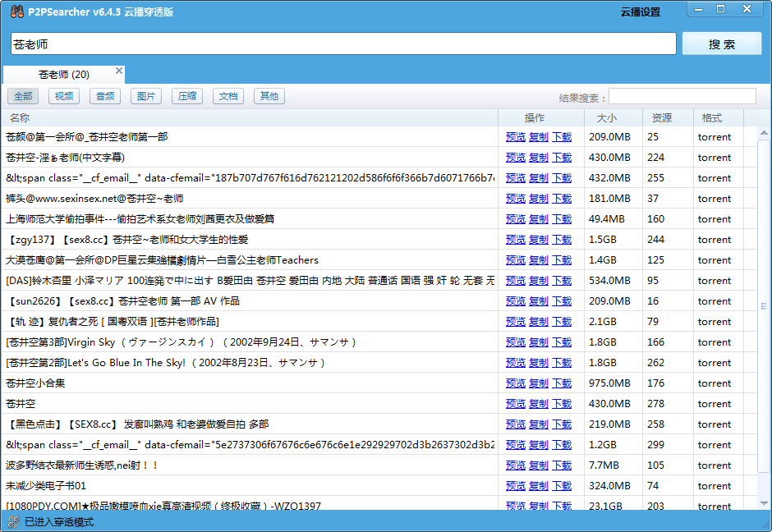The image size is (772, 532).
Task: Select the Let's Go Blue In The Sky title
Action: pyautogui.click(x=166, y=363)
